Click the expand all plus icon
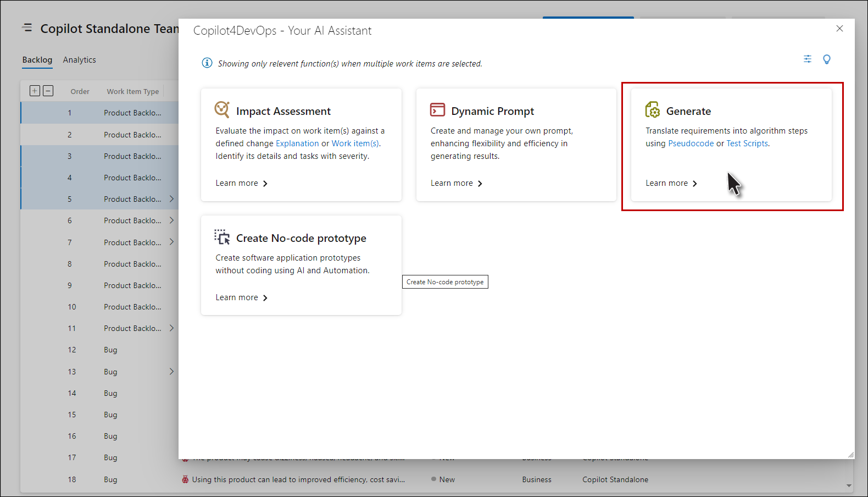 pos(35,91)
